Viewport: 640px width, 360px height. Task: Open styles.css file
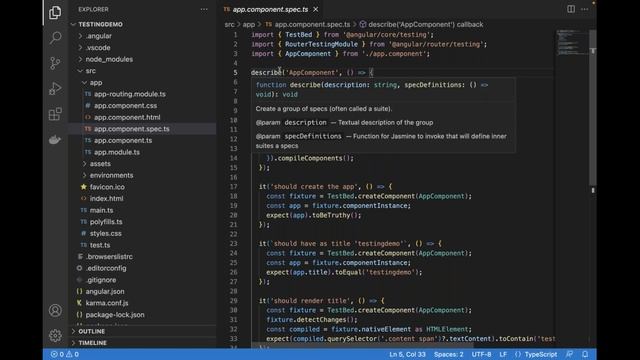(x=105, y=233)
